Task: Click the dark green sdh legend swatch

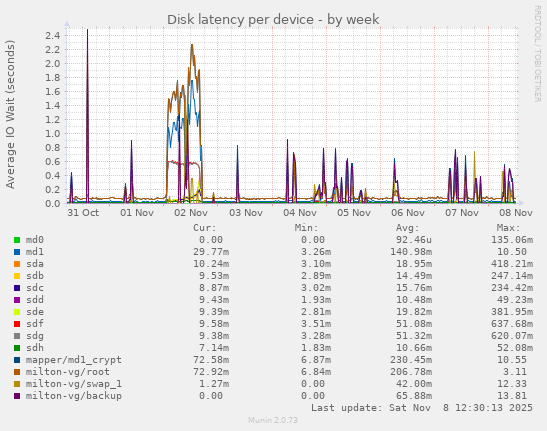Action: point(17,348)
